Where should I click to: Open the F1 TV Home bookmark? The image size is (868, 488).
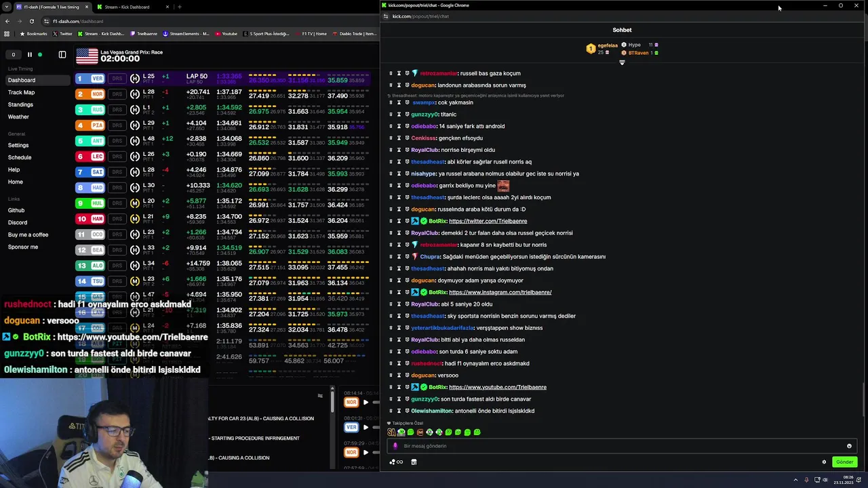[311, 33]
